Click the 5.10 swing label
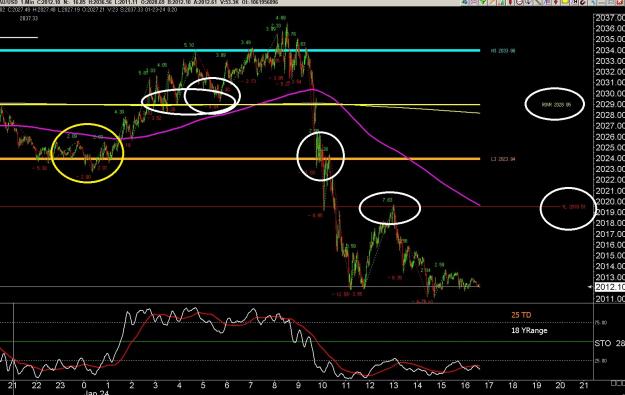The height and width of the screenshot is (395, 625). click(189, 45)
